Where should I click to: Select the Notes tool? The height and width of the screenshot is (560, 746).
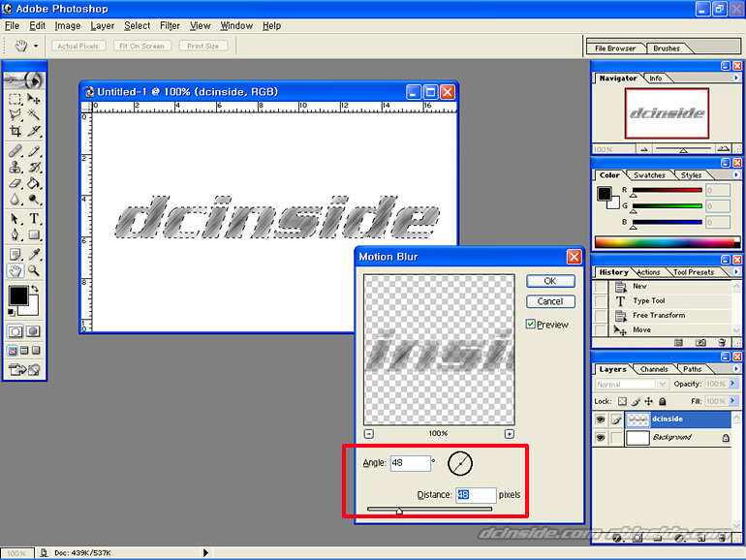16,255
